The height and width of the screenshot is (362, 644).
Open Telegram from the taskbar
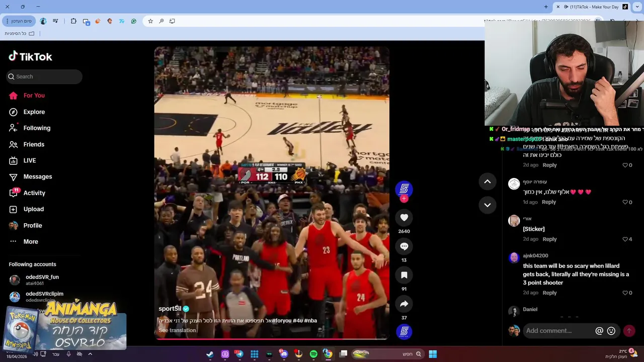click(239, 354)
